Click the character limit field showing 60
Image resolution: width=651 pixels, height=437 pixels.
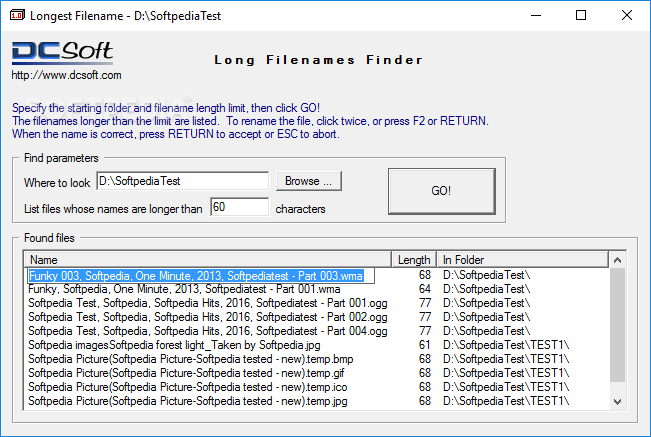240,207
